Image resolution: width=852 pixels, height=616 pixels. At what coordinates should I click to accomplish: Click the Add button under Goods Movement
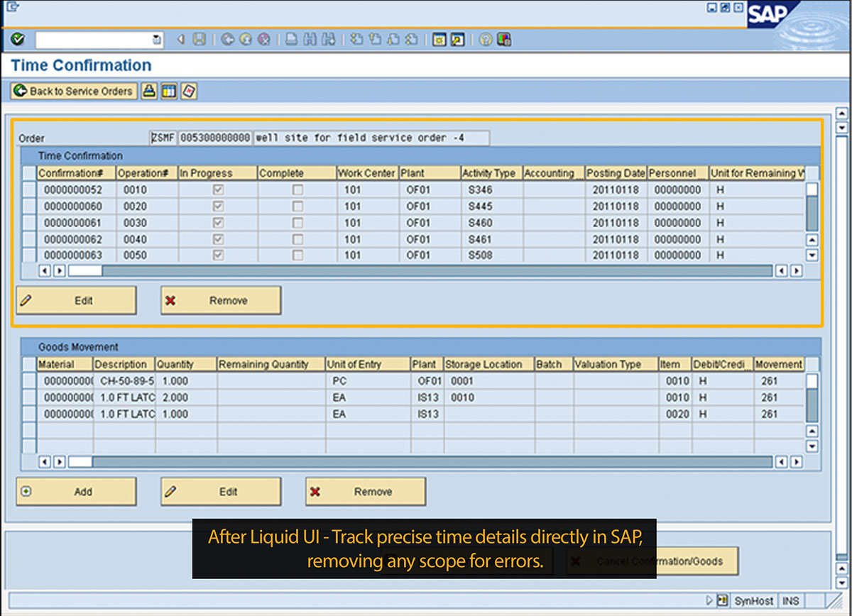click(76, 491)
